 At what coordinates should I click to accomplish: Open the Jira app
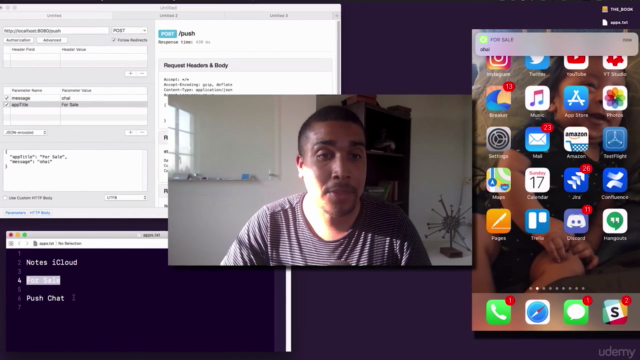click(576, 180)
